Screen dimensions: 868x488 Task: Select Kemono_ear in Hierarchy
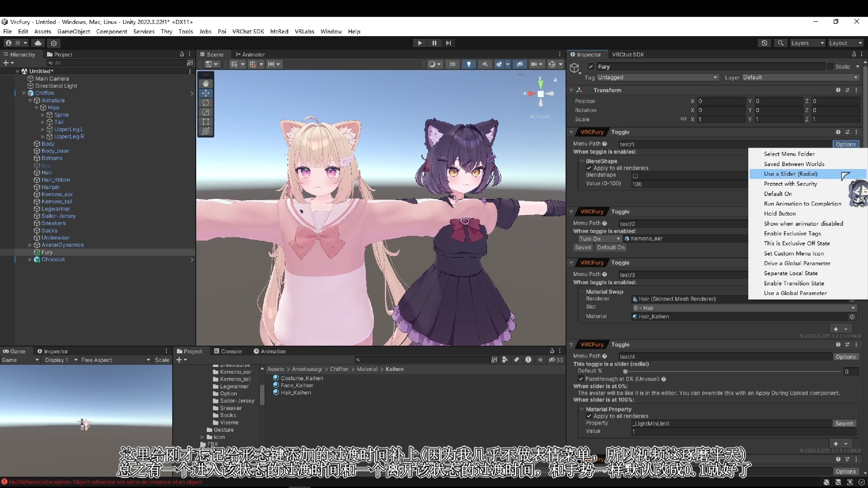point(57,194)
